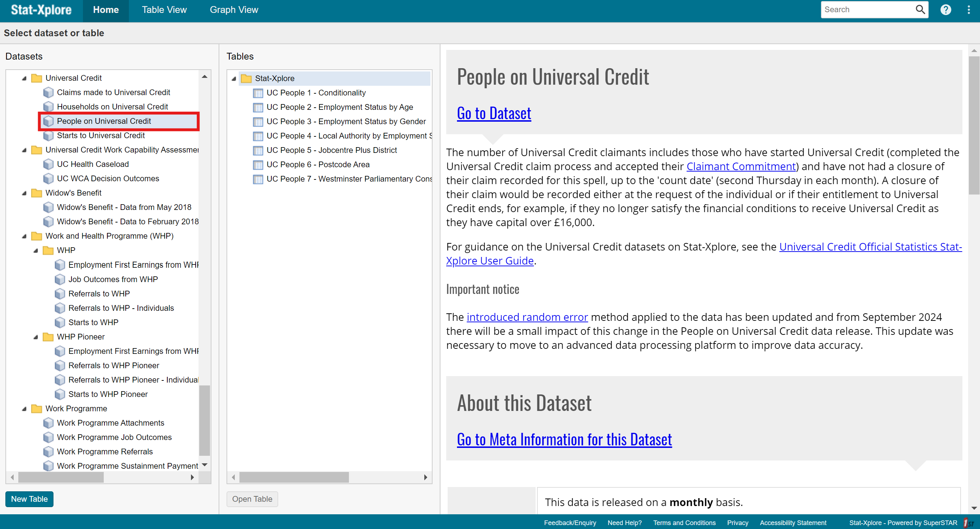The height and width of the screenshot is (529, 980).
Task: Open Terms and Conditions footer link
Action: click(684, 523)
